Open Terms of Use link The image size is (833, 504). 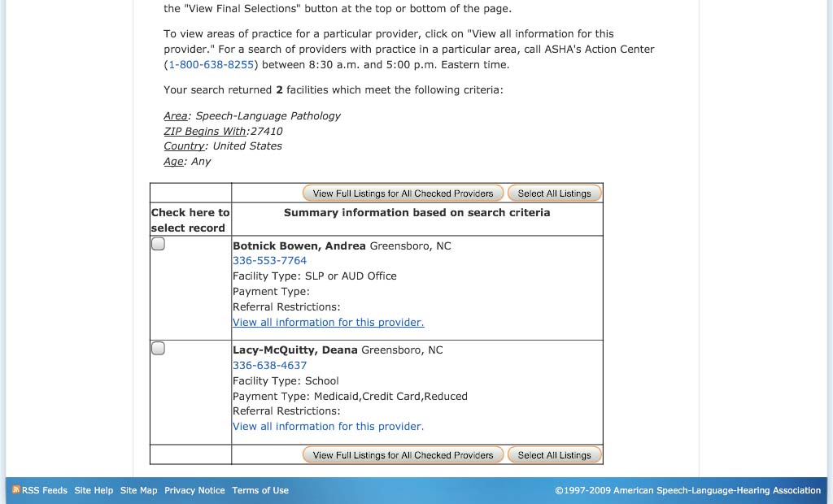tap(260, 490)
